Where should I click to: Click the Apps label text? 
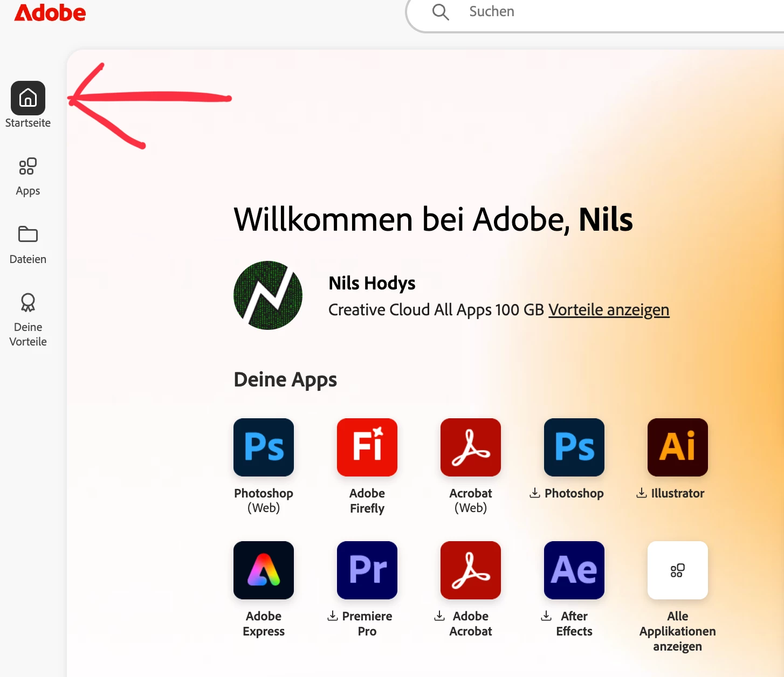pos(28,191)
